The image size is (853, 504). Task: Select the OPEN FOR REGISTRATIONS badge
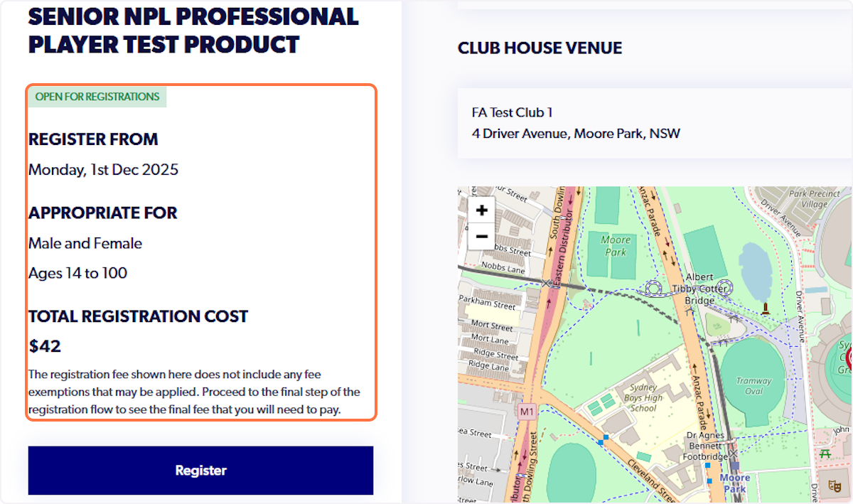pos(97,96)
